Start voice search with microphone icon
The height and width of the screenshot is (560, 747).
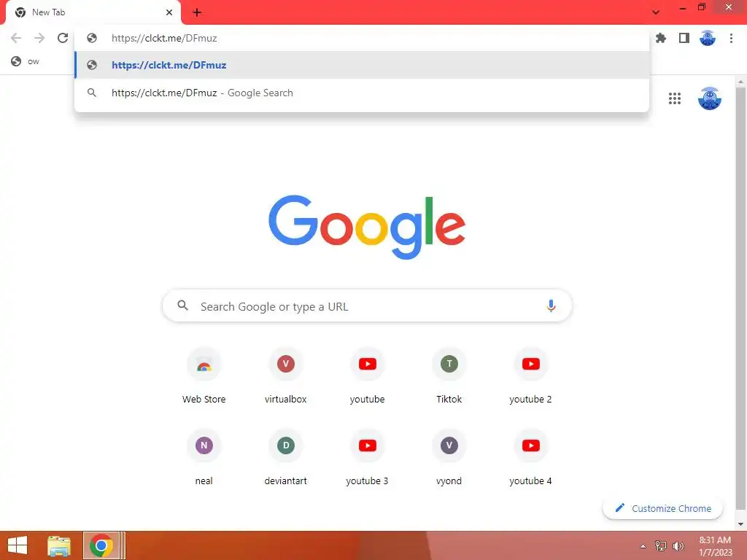coord(551,306)
